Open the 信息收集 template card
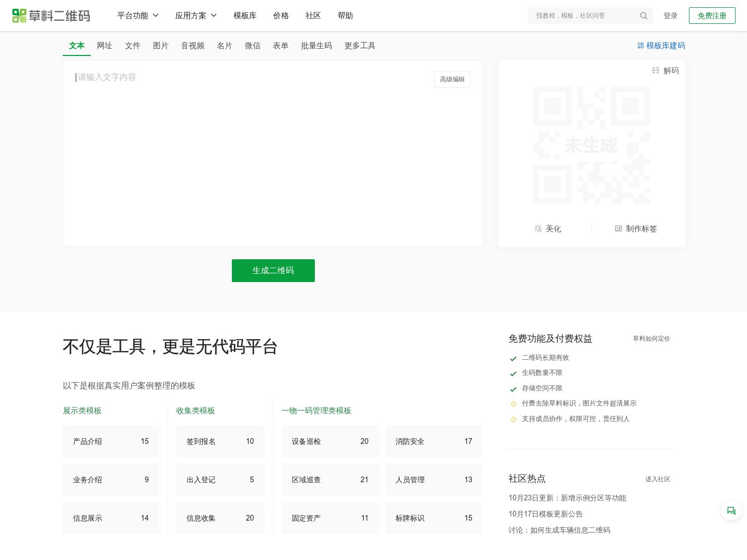The height and width of the screenshot is (560, 747). point(220,518)
